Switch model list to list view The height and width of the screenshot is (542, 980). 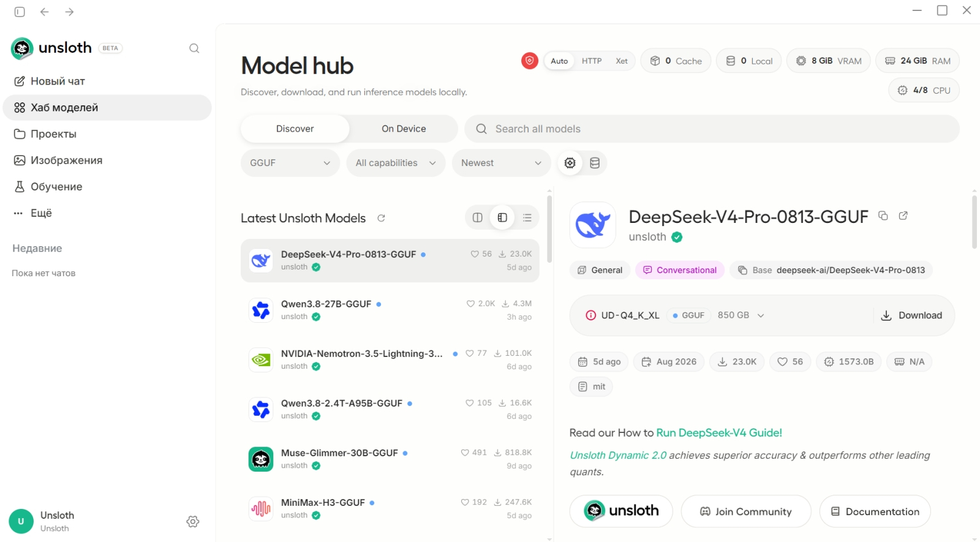coord(527,217)
